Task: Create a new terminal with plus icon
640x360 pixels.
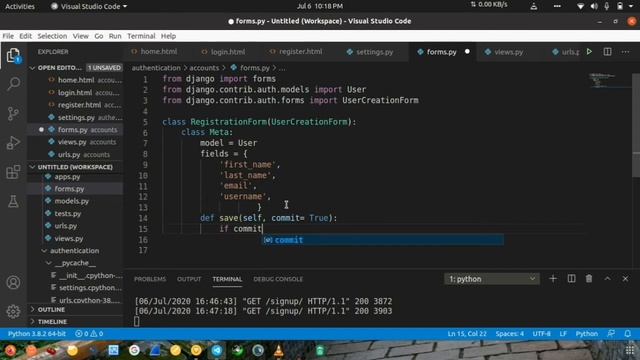Action: tap(553, 279)
